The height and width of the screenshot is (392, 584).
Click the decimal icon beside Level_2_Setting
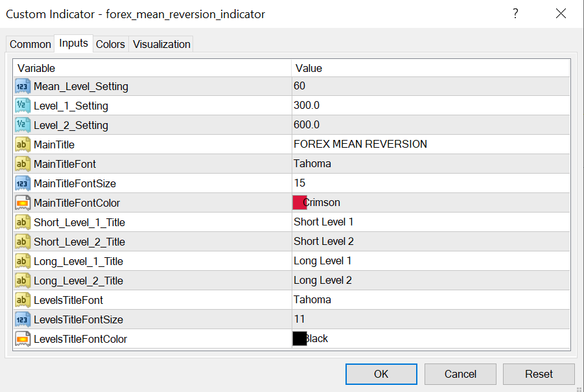coord(23,125)
